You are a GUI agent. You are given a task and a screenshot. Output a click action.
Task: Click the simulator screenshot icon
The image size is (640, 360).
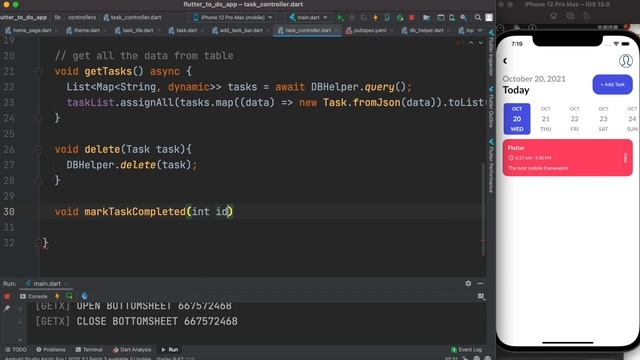point(570,16)
